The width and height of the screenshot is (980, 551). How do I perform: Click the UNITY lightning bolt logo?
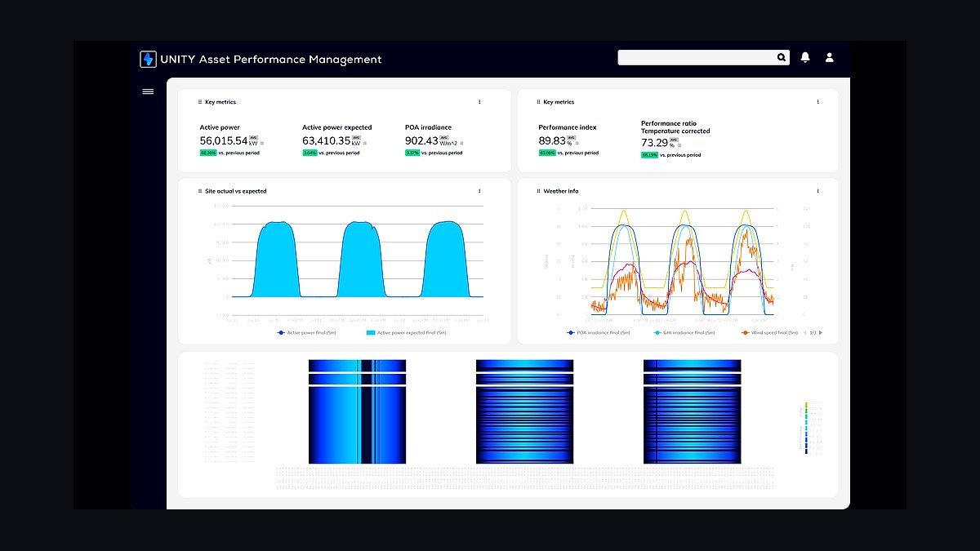pos(148,59)
